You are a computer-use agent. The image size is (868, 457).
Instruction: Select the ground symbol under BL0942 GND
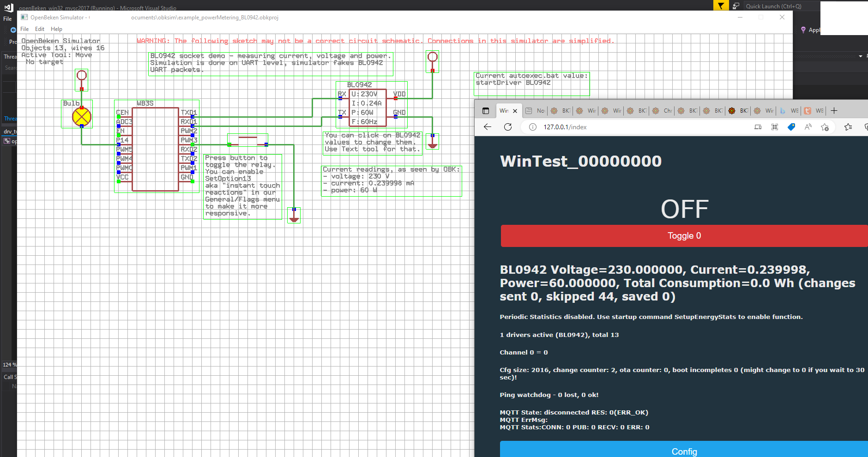tap(433, 142)
